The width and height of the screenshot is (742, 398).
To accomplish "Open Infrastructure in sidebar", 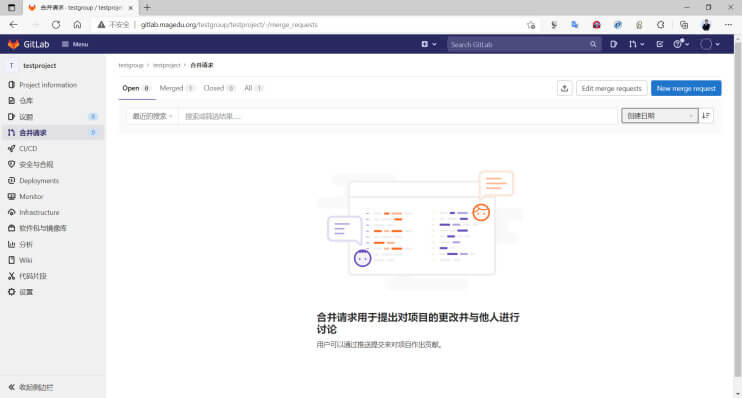I will [x=39, y=212].
